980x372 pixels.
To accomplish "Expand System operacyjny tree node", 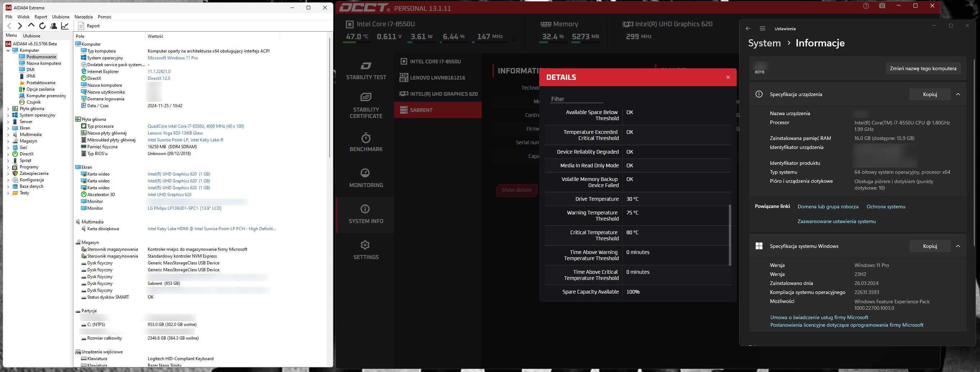I will click(x=8, y=115).
